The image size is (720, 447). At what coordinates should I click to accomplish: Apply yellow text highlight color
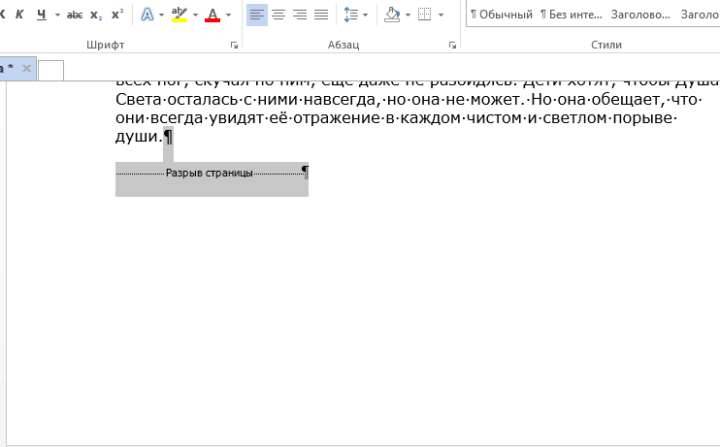[x=179, y=15]
